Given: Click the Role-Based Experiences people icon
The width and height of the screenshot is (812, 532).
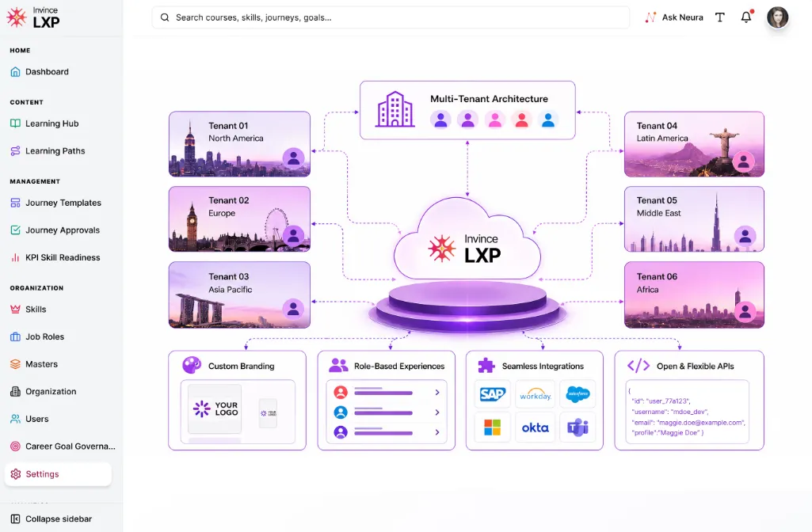Looking at the screenshot, I should (338, 366).
